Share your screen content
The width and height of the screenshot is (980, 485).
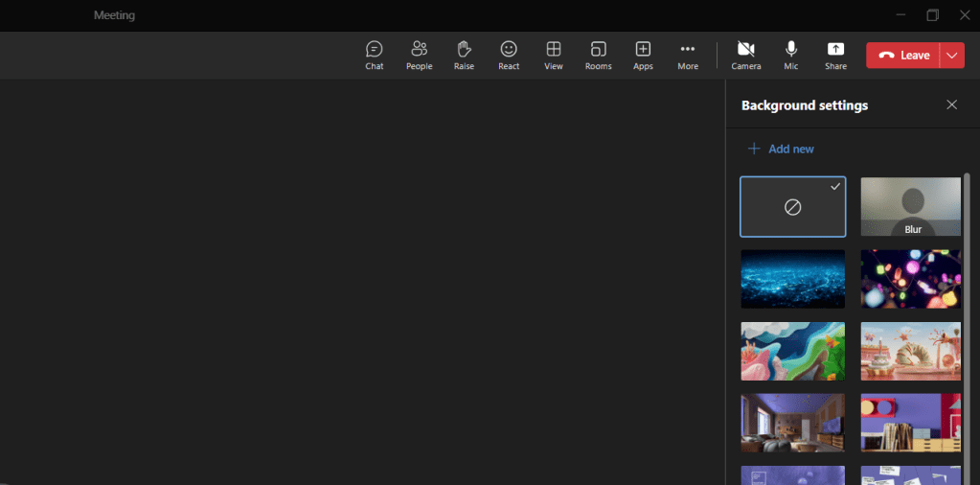click(835, 55)
